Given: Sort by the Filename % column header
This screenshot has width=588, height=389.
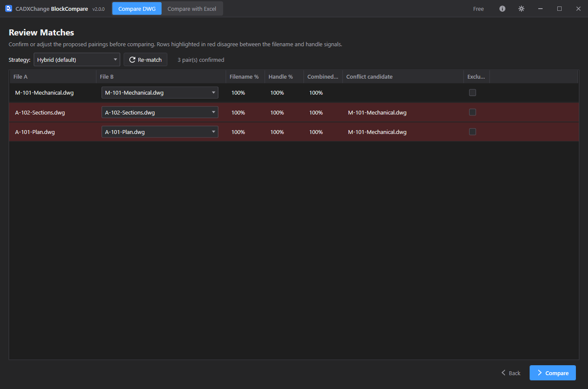Looking at the screenshot, I should (245, 77).
